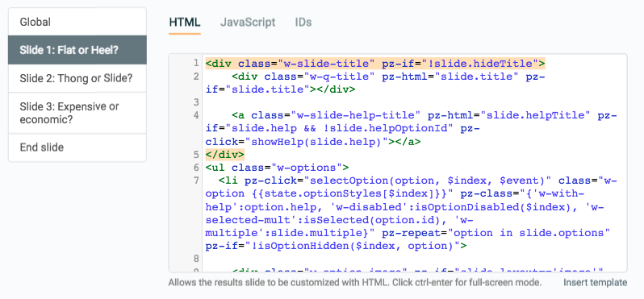Select the Global item in sidebar
This screenshot has width=644, height=299.
click(77, 22)
